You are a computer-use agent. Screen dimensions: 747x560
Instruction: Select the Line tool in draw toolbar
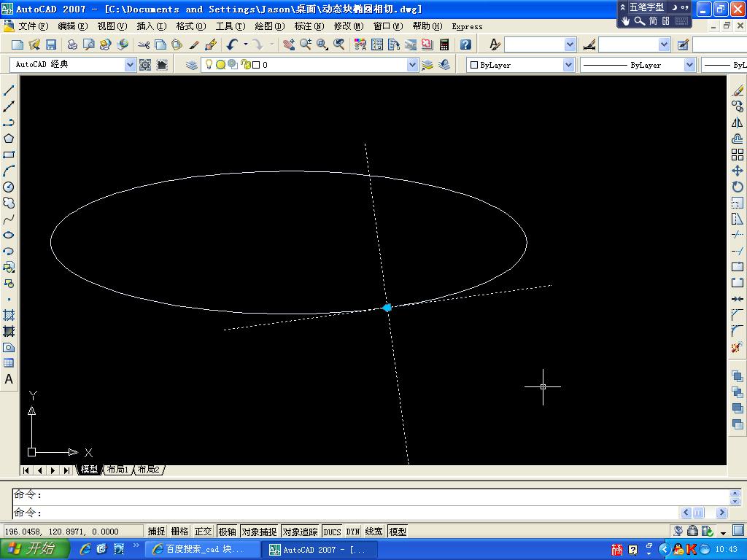point(9,90)
